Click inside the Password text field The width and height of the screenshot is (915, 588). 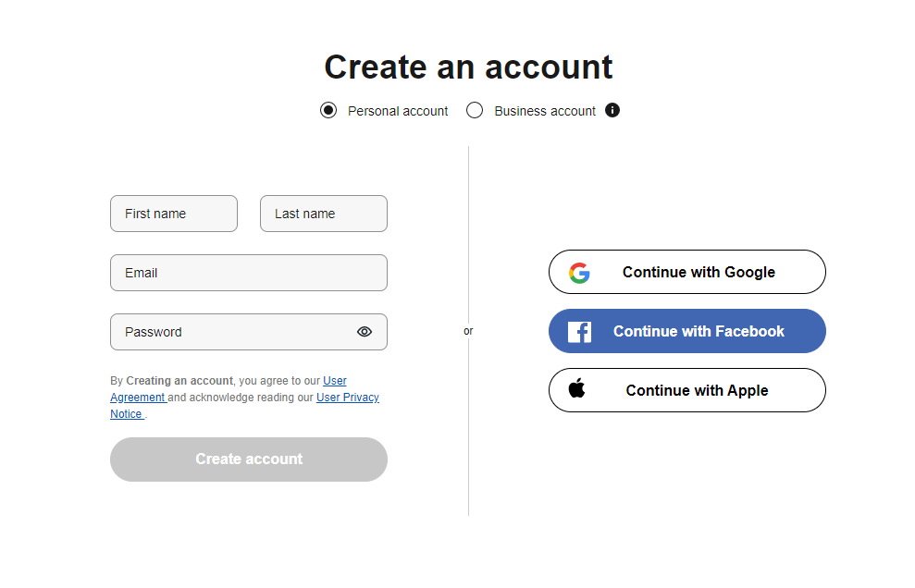pos(231,332)
